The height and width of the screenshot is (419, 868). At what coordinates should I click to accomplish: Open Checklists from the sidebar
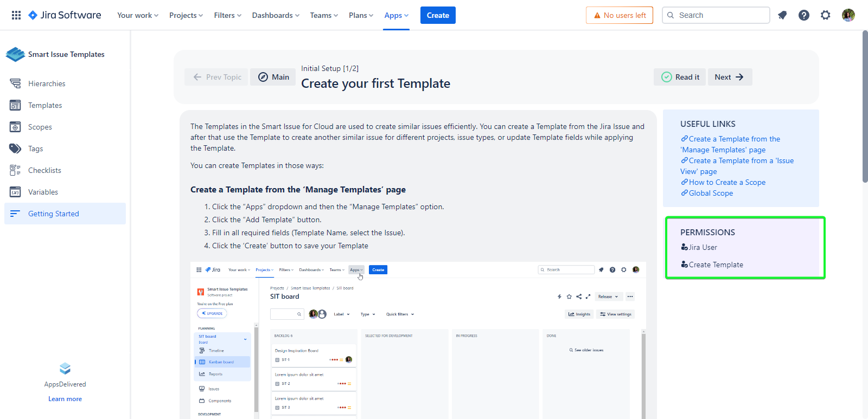[x=44, y=170]
